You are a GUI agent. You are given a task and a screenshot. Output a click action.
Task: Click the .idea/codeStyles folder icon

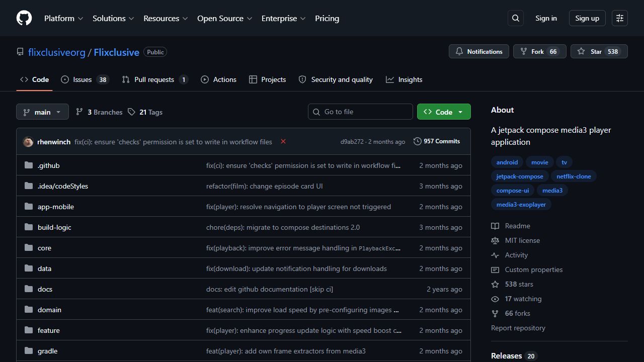pyautogui.click(x=29, y=186)
